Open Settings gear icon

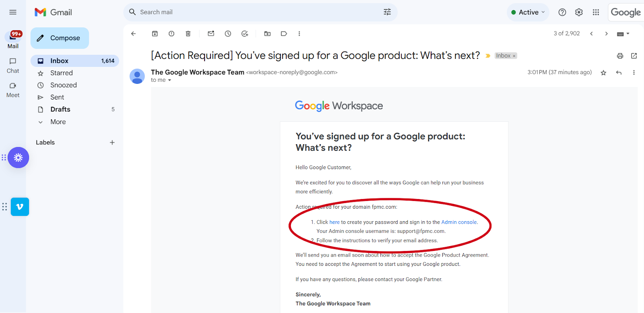click(x=579, y=12)
